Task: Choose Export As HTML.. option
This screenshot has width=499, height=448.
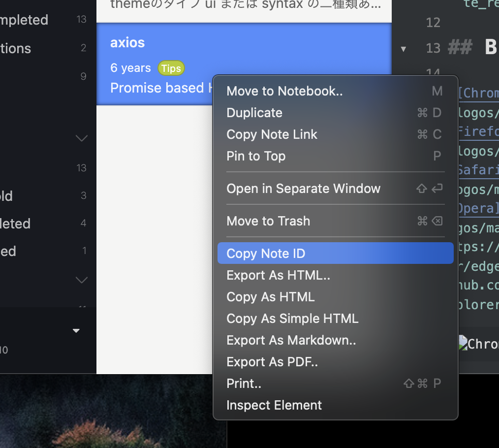Action: pos(336,275)
